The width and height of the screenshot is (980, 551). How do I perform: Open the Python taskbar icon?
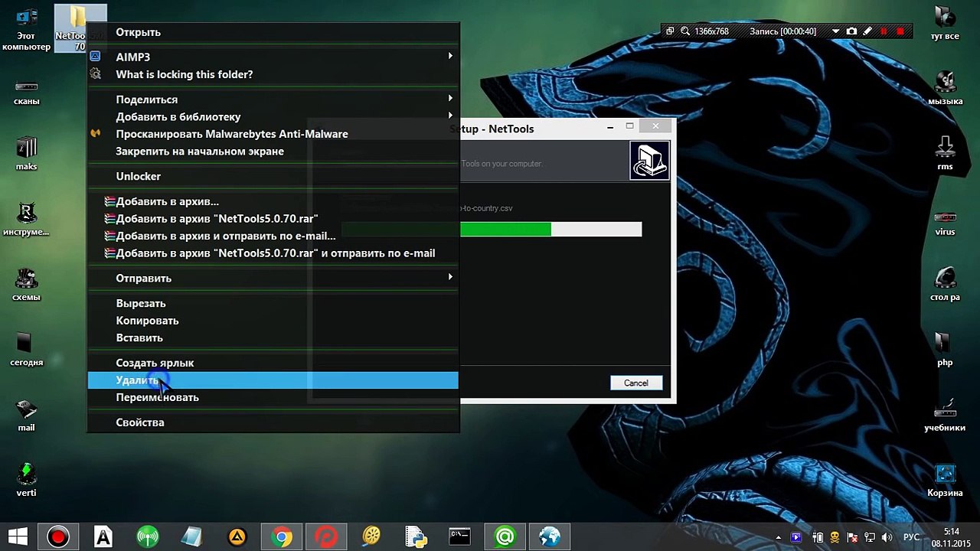(x=415, y=537)
